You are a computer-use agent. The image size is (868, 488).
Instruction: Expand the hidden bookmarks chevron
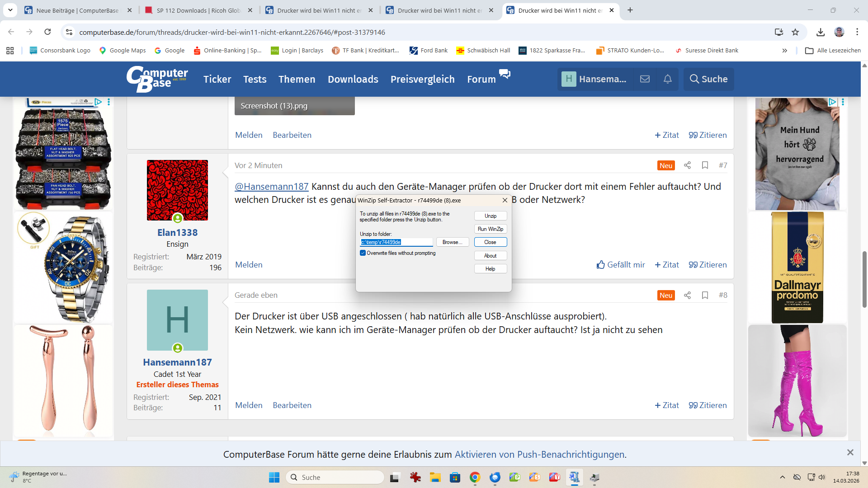[x=784, y=51]
